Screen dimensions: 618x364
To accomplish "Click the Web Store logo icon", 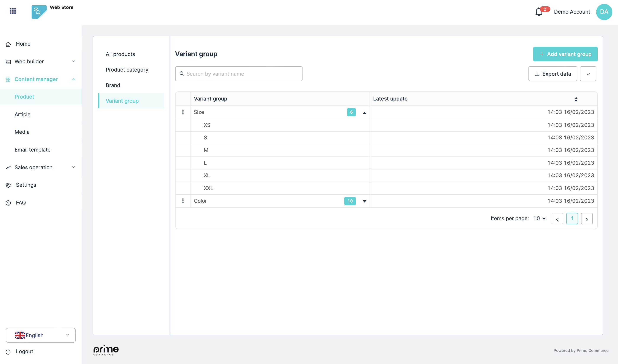I will click(x=39, y=12).
